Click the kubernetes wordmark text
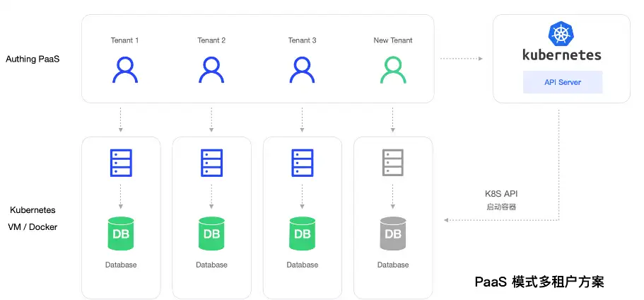Viewport: 644px width, 300px height. 561,54
